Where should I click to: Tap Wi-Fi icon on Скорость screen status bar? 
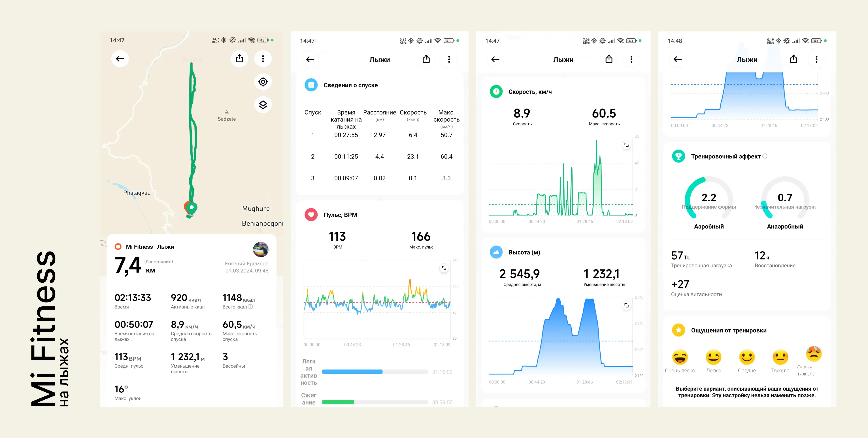620,41
